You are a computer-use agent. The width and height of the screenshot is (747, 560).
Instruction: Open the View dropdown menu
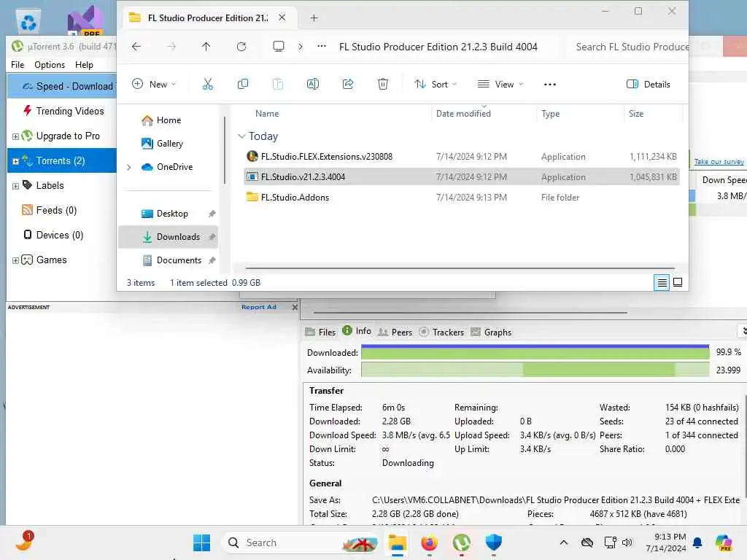(500, 85)
